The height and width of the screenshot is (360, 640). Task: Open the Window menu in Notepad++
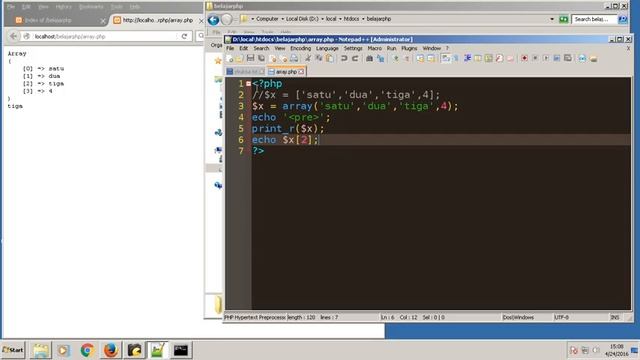pyautogui.click(x=431, y=48)
